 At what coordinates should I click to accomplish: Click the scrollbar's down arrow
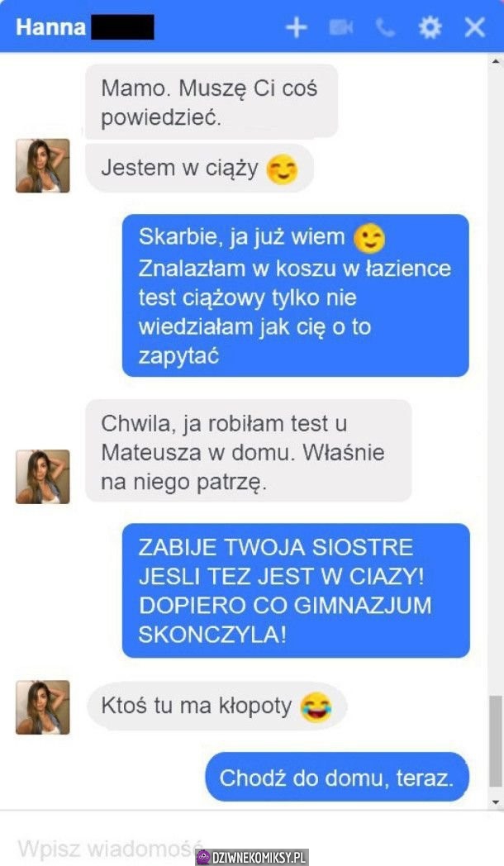click(x=496, y=802)
